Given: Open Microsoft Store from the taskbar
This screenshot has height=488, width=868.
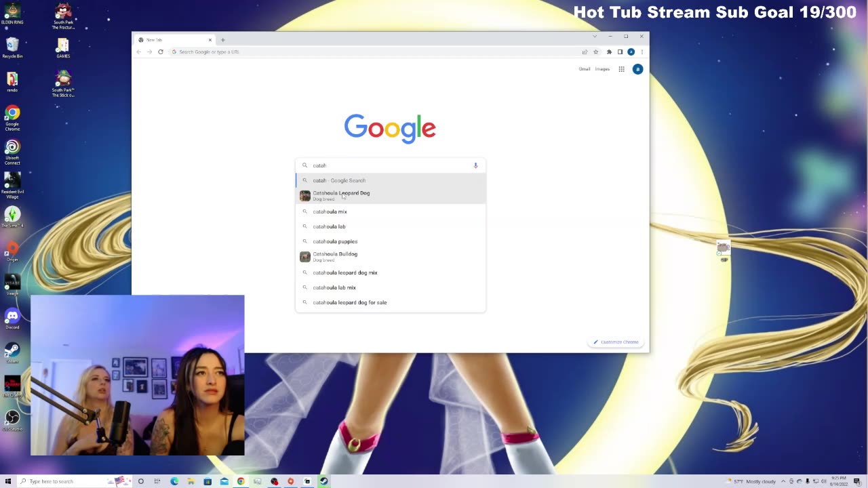Looking at the screenshot, I should click(208, 481).
